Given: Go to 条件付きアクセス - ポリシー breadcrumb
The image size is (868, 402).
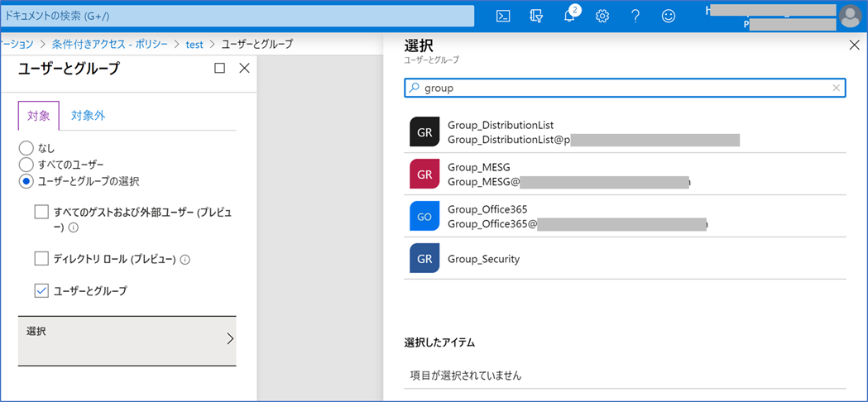Looking at the screenshot, I should click(x=109, y=44).
